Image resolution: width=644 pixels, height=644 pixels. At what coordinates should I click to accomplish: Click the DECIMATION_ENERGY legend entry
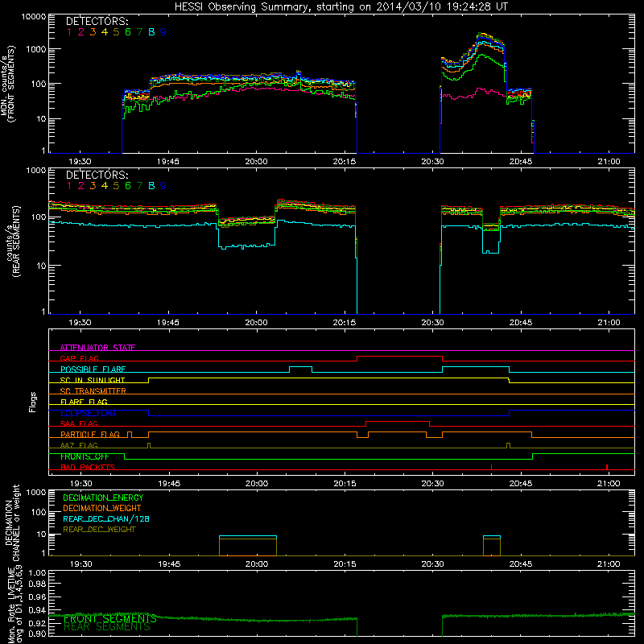pyautogui.click(x=103, y=497)
